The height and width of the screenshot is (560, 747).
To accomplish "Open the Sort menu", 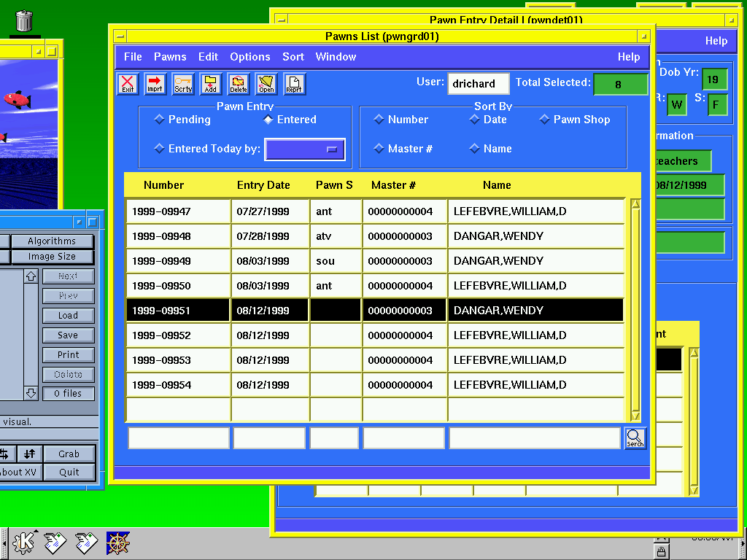I will (x=293, y=57).
